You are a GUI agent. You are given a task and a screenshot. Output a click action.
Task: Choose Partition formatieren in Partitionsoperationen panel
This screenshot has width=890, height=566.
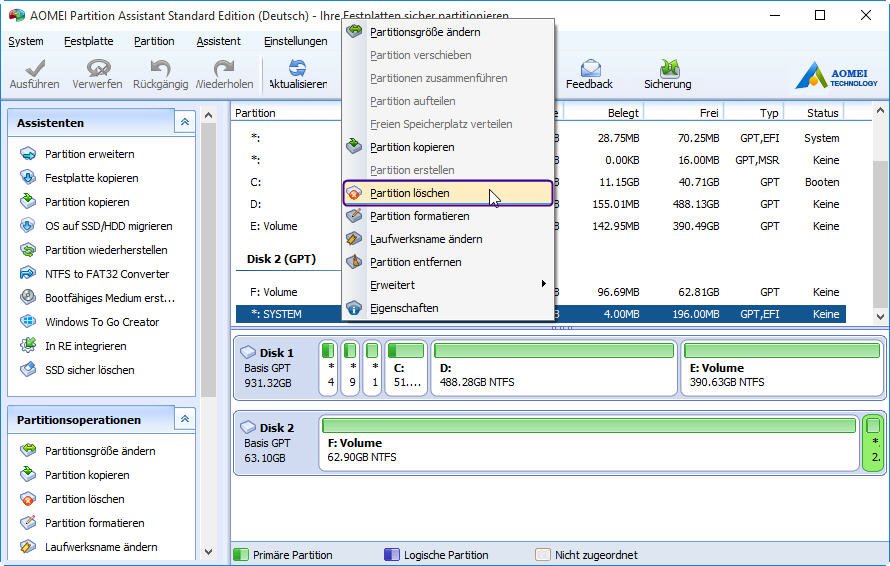(94, 523)
